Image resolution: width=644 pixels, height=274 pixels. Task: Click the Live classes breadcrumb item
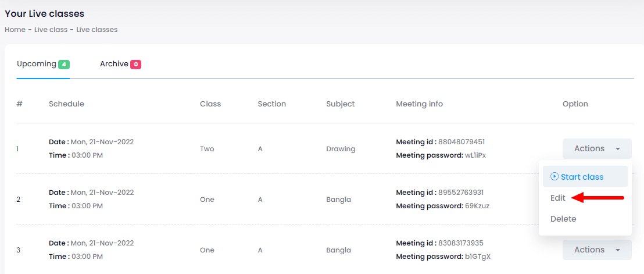[x=97, y=30]
